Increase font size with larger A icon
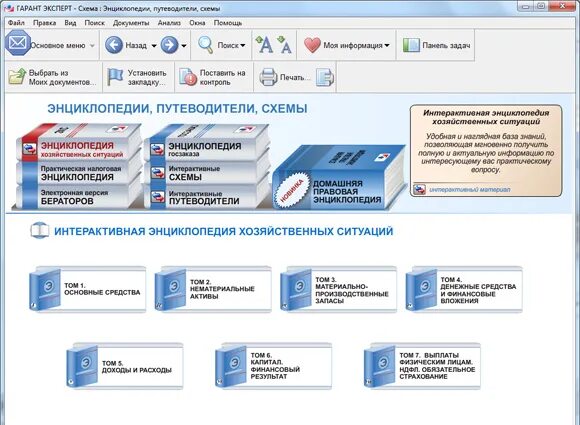This screenshot has height=425, width=580. pyautogui.click(x=264, y=45)
